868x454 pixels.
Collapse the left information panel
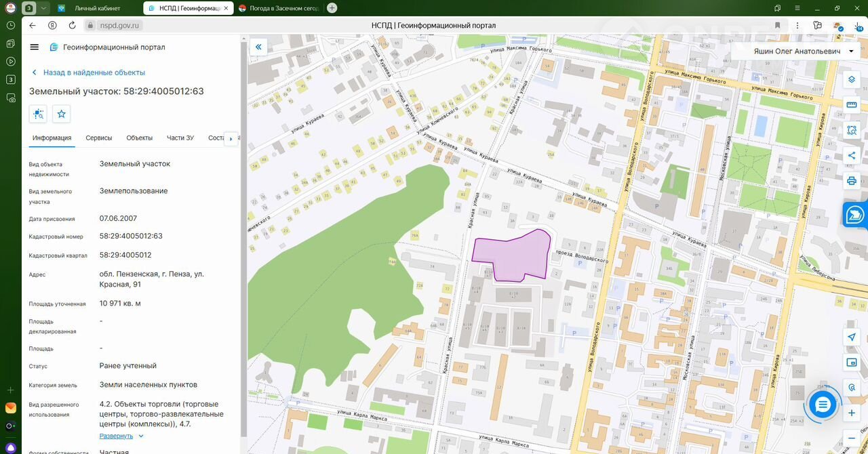tap(258, 47)
